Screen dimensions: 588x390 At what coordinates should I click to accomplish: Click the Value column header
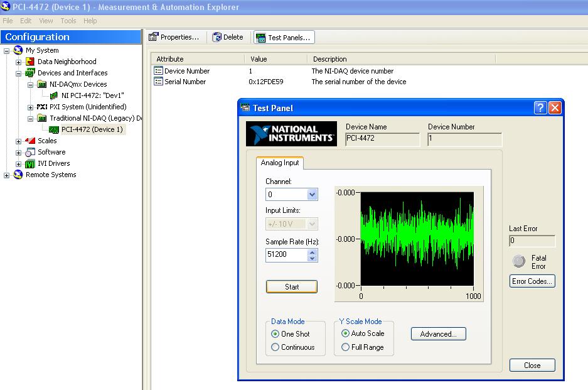pyautogui.click(x=276, y=59)
